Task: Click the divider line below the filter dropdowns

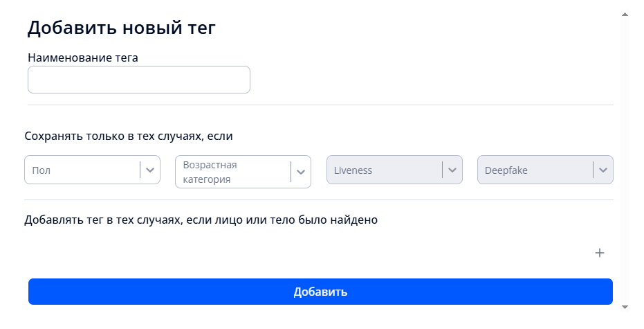Action: click(x=320, y=200)
